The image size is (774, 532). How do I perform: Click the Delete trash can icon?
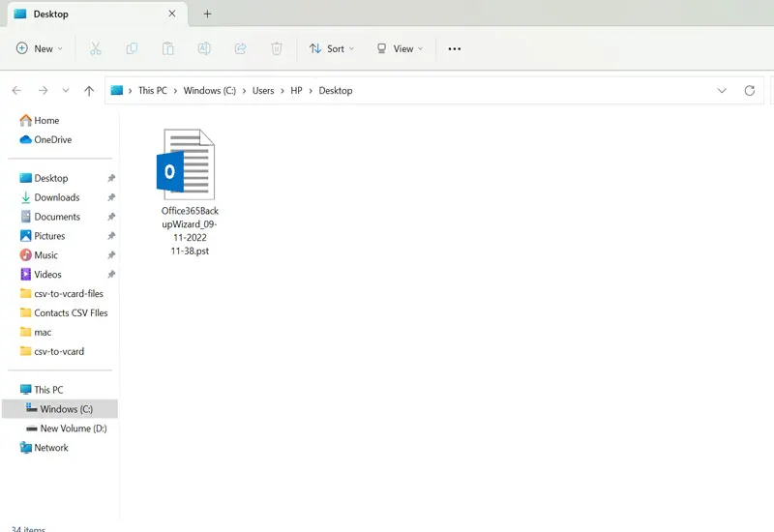277,48
